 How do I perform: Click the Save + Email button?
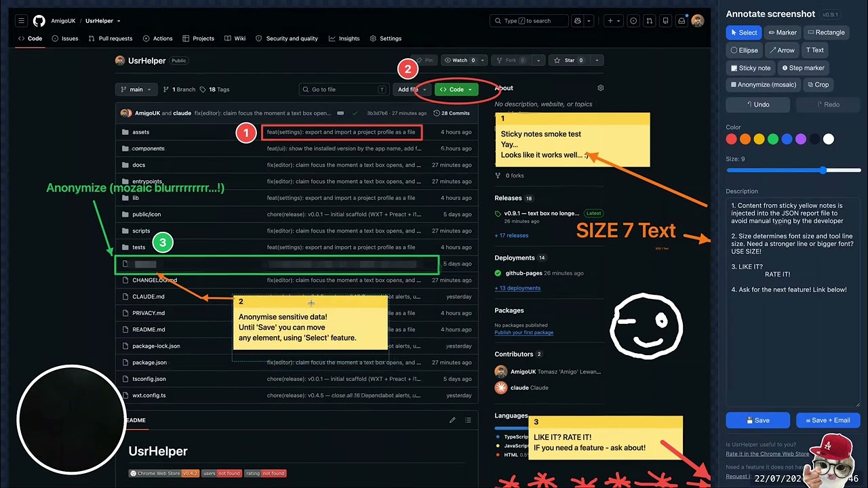[x=828, y=420]
